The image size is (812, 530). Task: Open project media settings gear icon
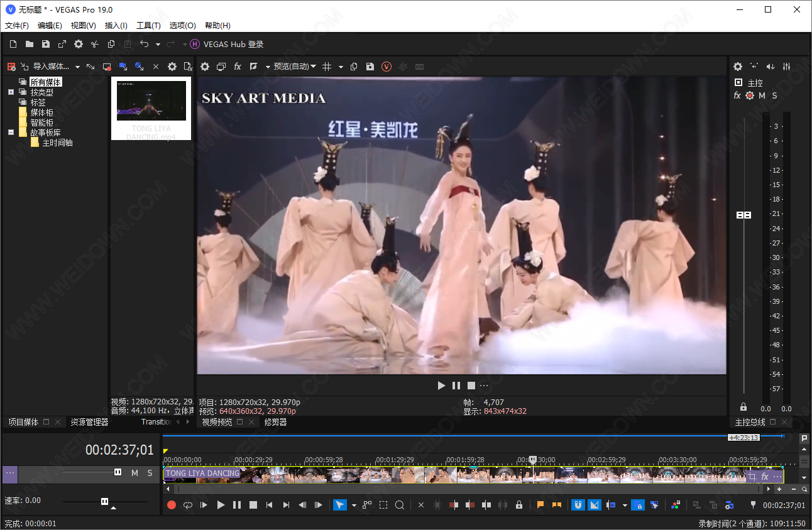click(172, 67)
